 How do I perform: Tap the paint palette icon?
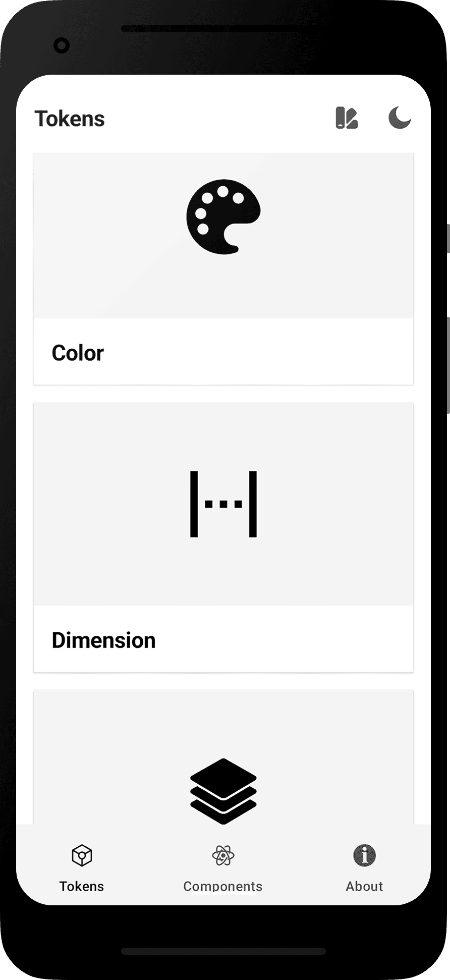tap(223, 216)
